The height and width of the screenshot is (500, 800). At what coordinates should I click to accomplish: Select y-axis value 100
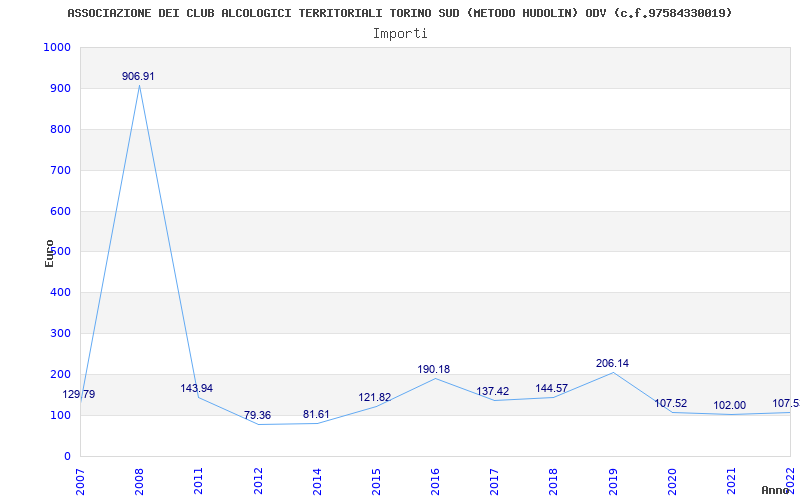tap(60, 415)
